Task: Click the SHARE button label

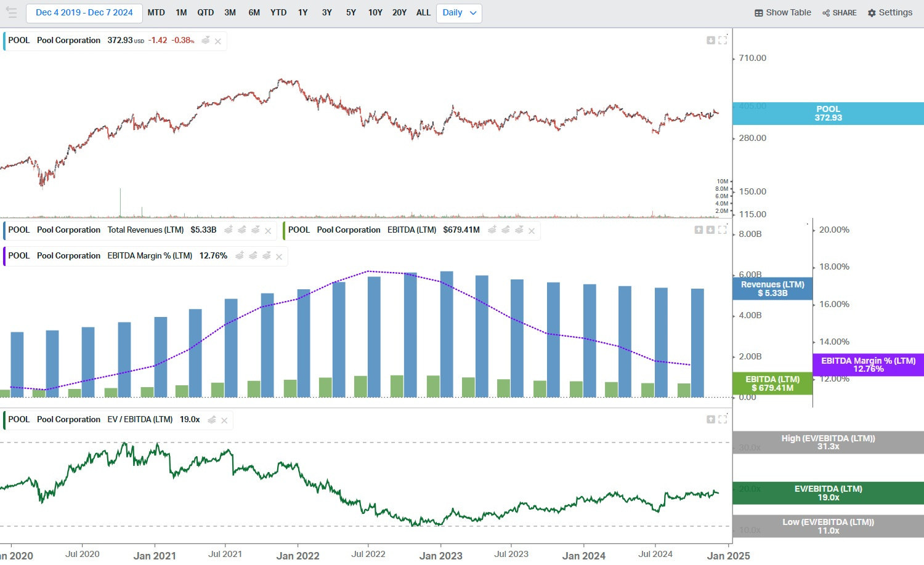Action: (845, 13)
